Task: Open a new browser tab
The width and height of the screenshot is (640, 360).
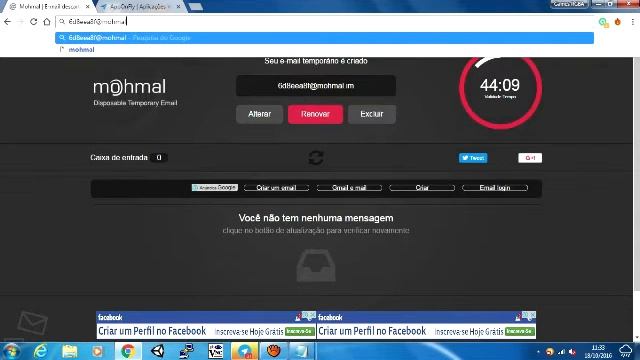Action: 196,7
